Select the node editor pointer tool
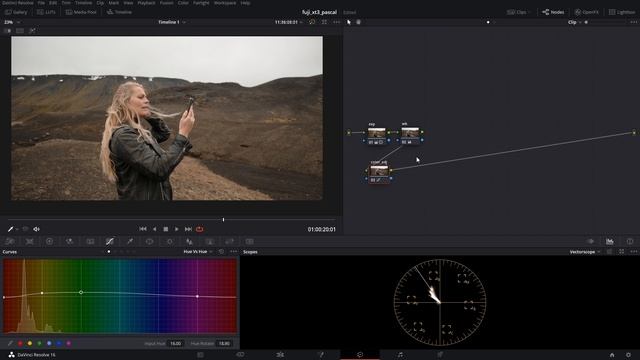This screenshot has height=360, width=640. coord(349,22)
